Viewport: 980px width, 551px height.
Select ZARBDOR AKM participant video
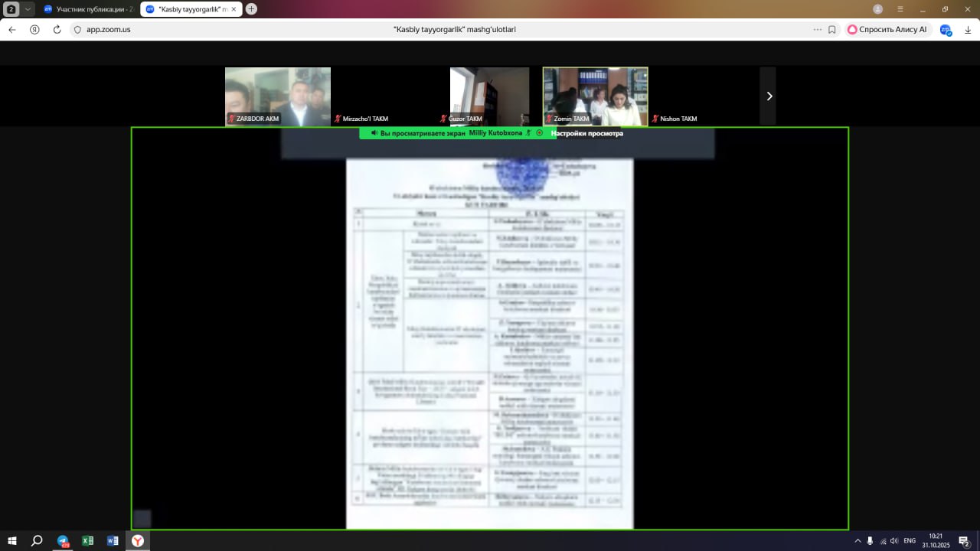[277, 96]
